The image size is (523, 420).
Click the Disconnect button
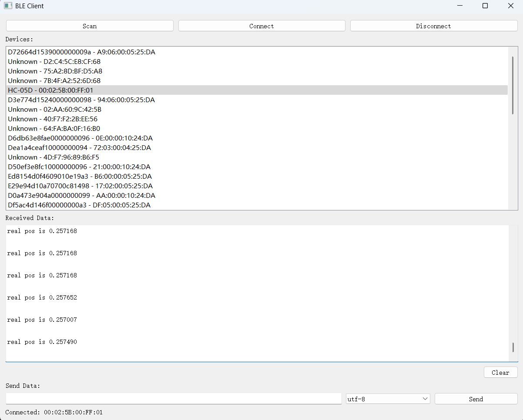click(434, 26)
